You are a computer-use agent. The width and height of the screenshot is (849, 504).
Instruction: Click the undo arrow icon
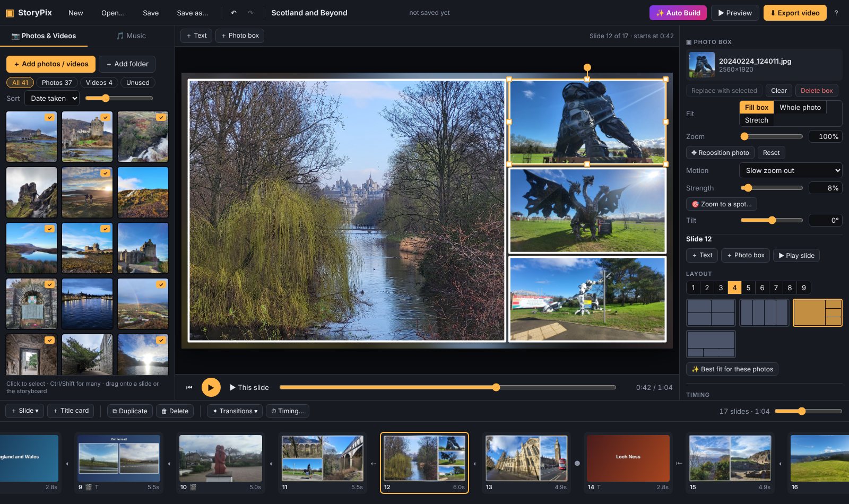point(234,13)
